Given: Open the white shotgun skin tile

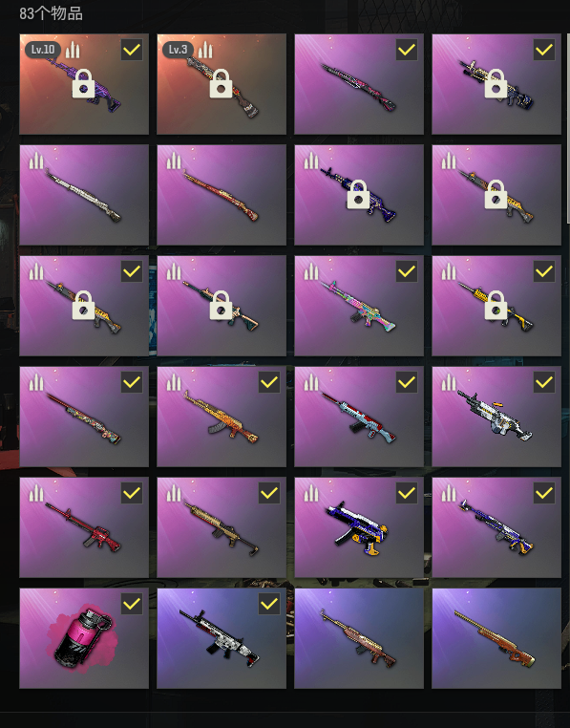Looking at the screenshot, I should point(84,195).
